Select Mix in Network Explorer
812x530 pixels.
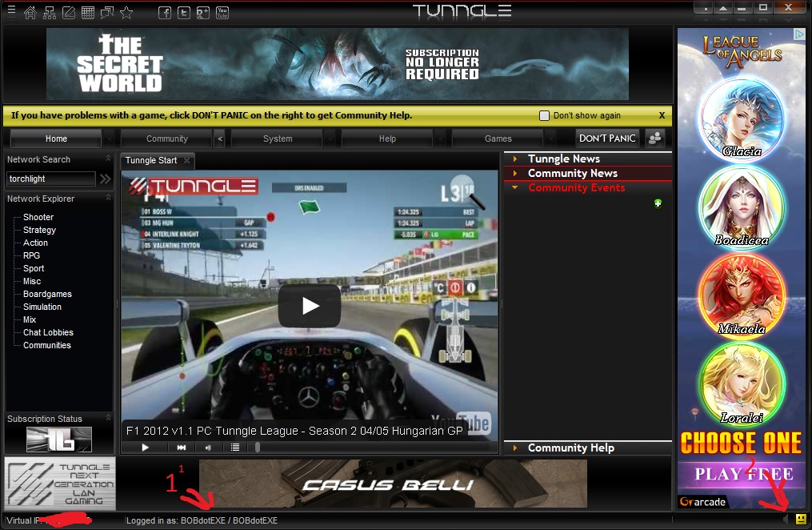tap(30, 319)
